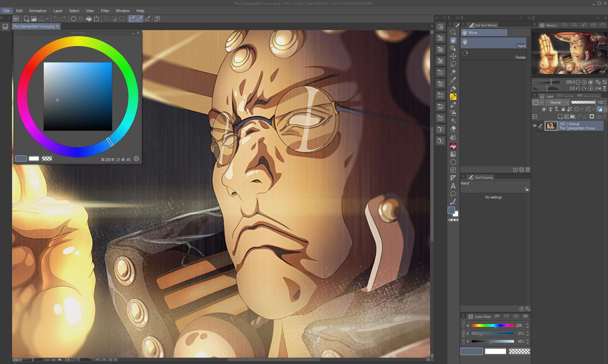This screenshot has width=608, height=364.
Task: Select the Frame Border tool
Action: click(453, 170)
